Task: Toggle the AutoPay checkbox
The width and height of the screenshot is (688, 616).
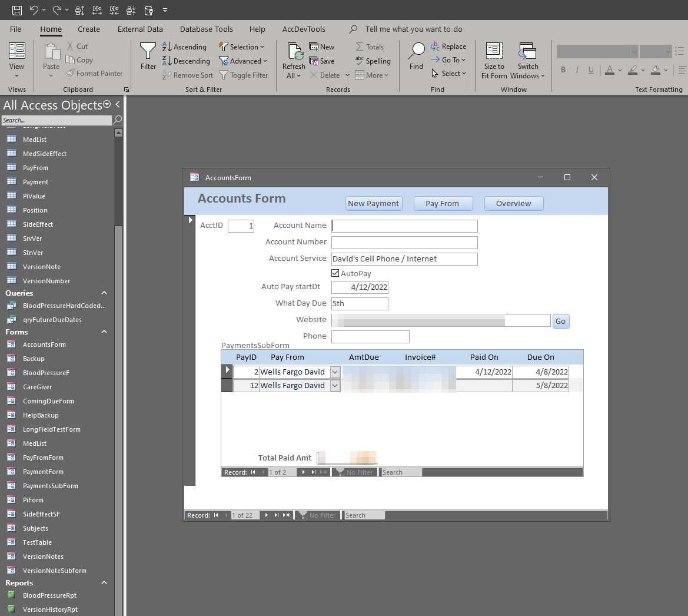Action: [x=335, y=273]
